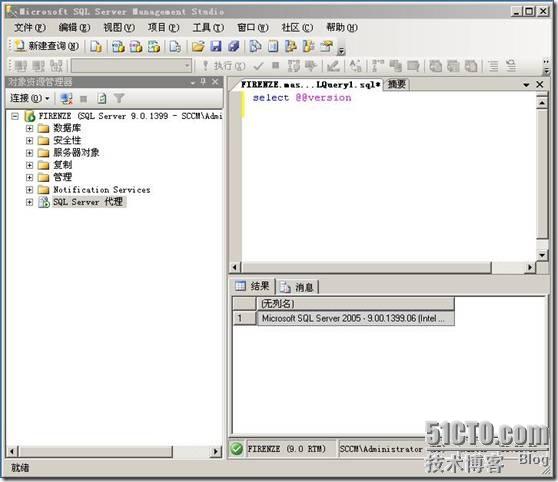
Task: Select the FIRENZE server tree item
Action: point(130,116)
